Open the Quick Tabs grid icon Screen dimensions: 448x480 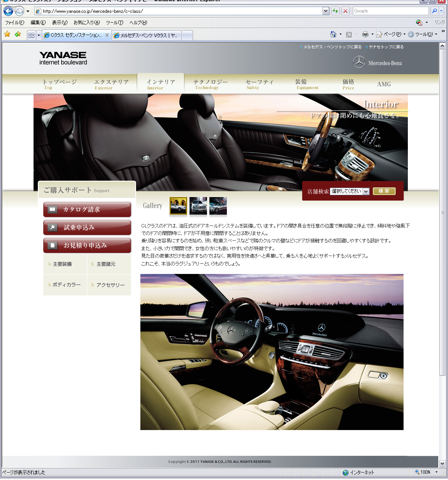click(32, 35)
